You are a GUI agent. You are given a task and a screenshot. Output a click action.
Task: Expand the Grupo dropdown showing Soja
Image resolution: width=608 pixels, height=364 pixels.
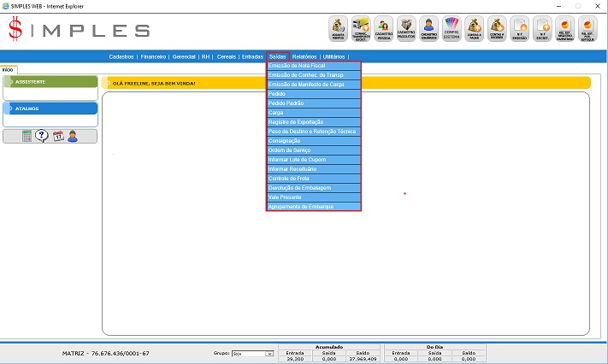[252, 353]
